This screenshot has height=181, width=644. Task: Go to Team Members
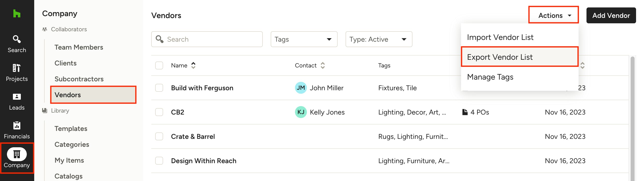79,47
